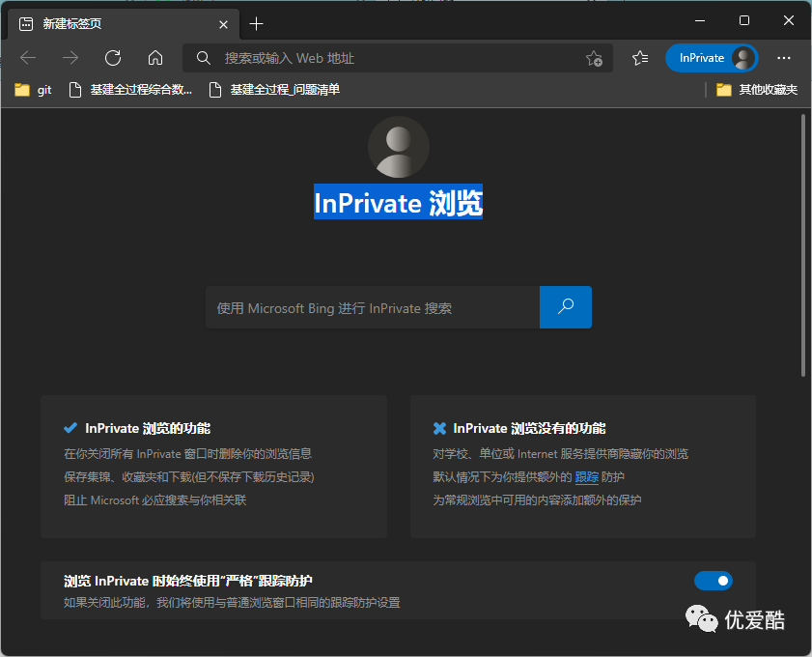Open the git bookmarks folder
Viewport: 812px width, 657px height.
pos(33,90)
